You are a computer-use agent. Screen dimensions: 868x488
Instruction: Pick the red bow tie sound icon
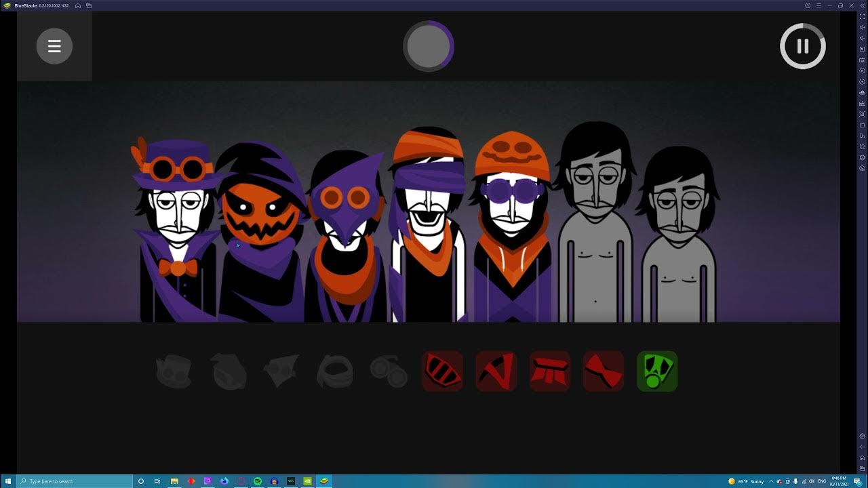point(604,371)
